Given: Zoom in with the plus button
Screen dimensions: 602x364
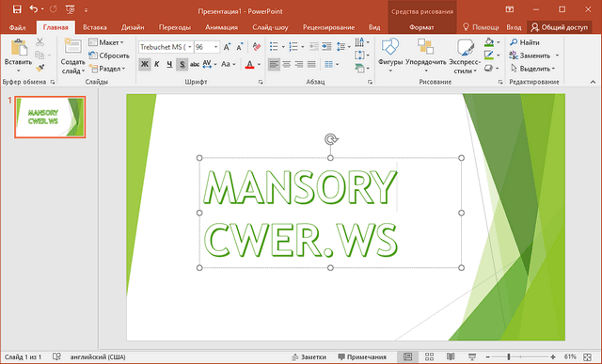Looking at the screenshot, I should [552, 357].
